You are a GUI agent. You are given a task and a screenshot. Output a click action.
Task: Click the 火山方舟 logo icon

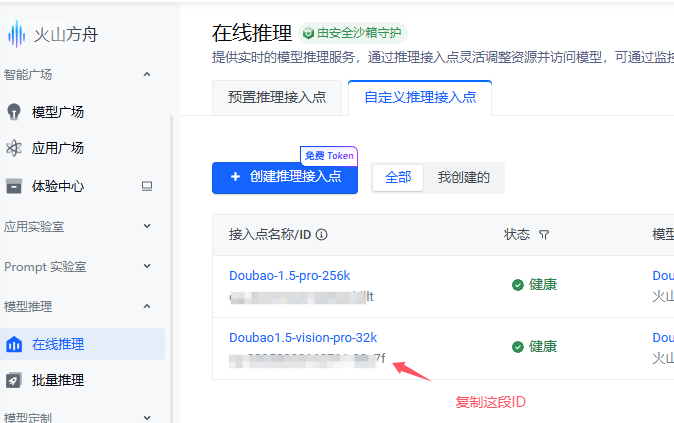pyautogui.click(x=17, y=35)
